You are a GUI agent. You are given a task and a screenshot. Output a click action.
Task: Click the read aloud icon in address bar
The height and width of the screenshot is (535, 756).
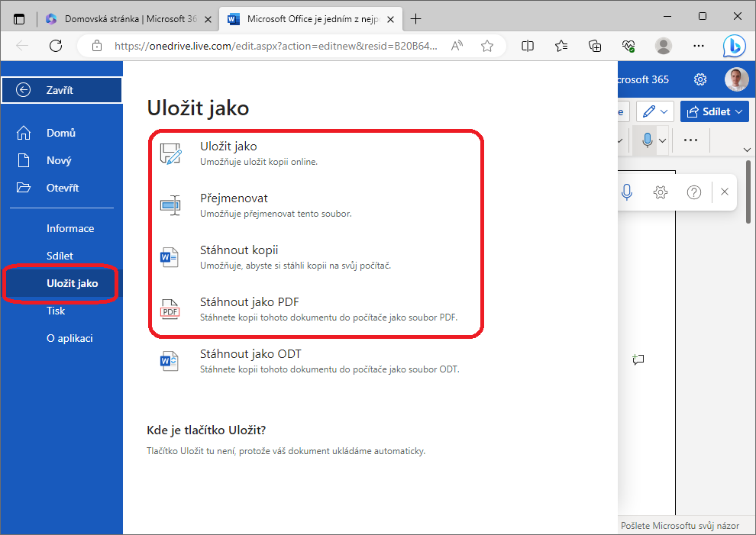click(457, 46)
